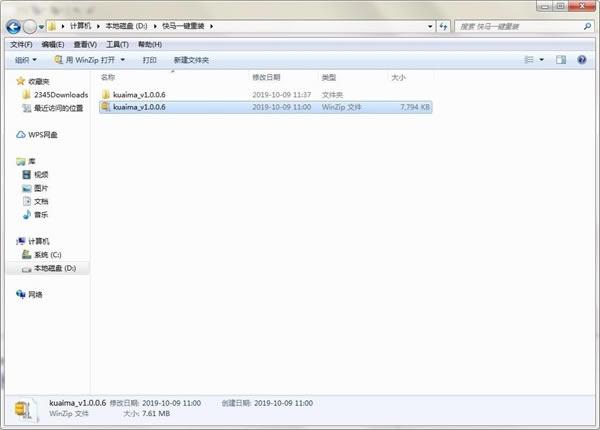Screen dimensions: 600x430
Task: Open the 文档 library
Action: pos(41,202)
